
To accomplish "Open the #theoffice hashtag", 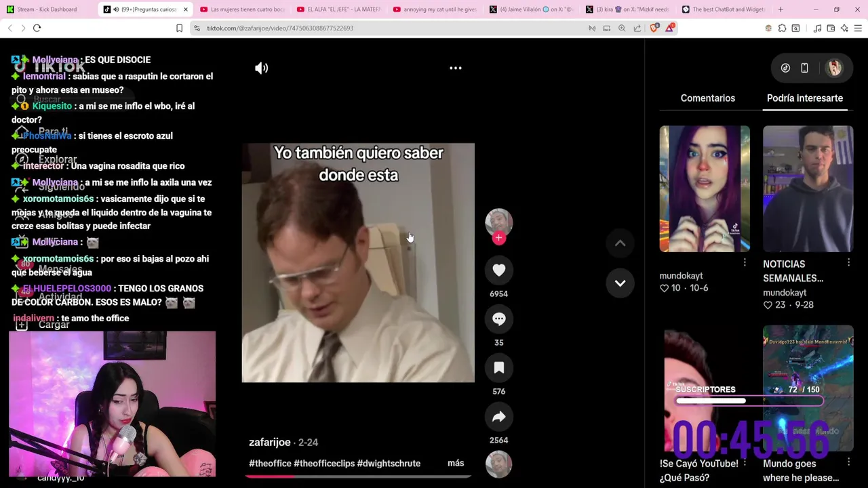I will point(270,464).
